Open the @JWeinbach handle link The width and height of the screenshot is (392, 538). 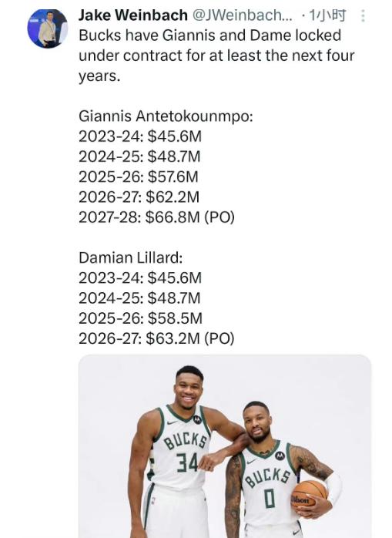click(243, 15)
